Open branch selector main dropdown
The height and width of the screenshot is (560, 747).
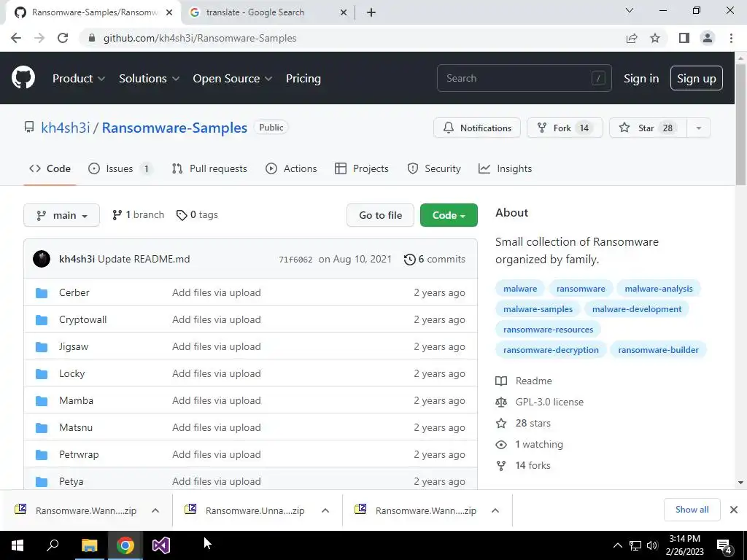point(61,215)
